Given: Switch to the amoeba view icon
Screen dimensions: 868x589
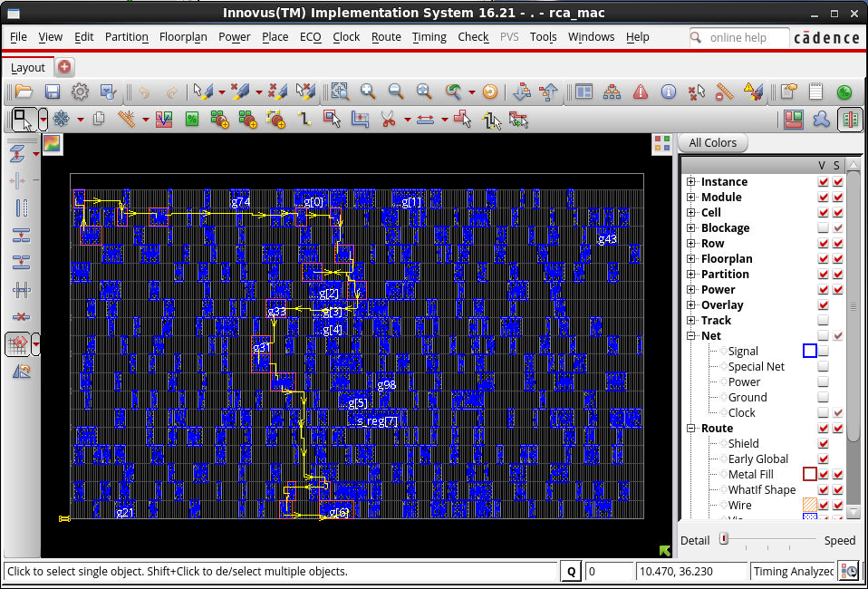Looking at the screenshot, I should click(822, 120).
